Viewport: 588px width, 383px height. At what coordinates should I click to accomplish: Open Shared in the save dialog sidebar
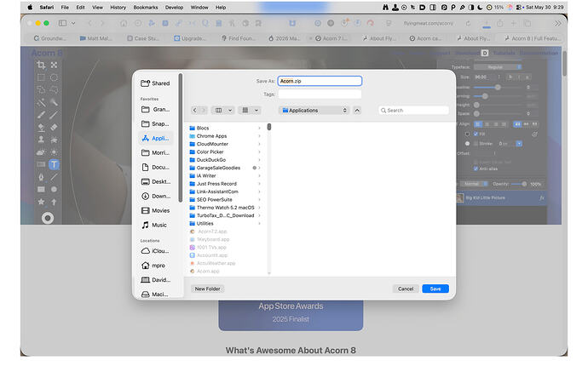click(155, 83)
